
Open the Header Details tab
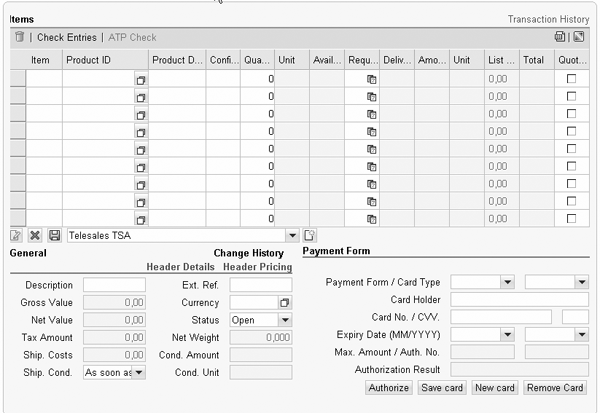click(x=181, y=268)
